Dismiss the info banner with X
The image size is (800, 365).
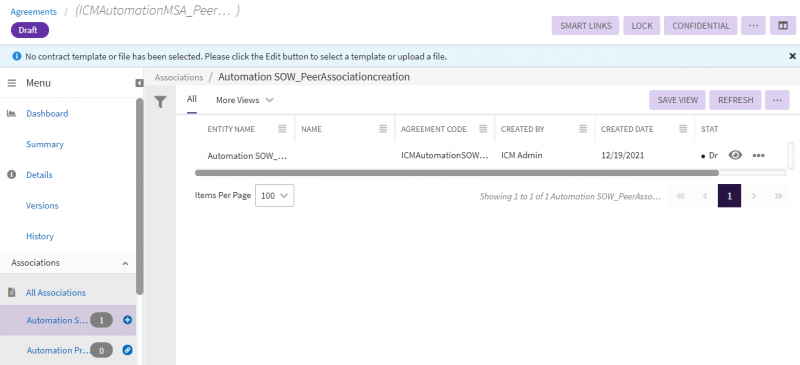tap(792, 56)
